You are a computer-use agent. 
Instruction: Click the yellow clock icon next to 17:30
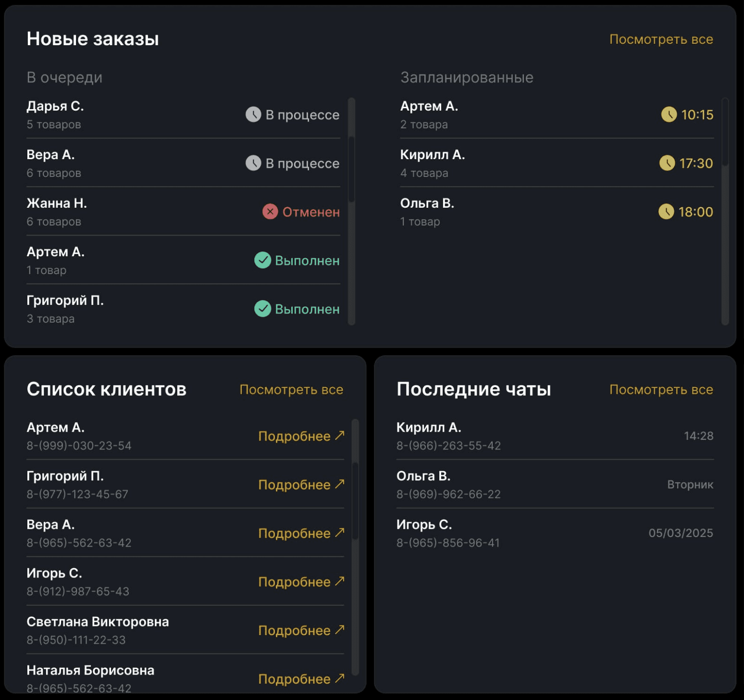pos(667,163)
